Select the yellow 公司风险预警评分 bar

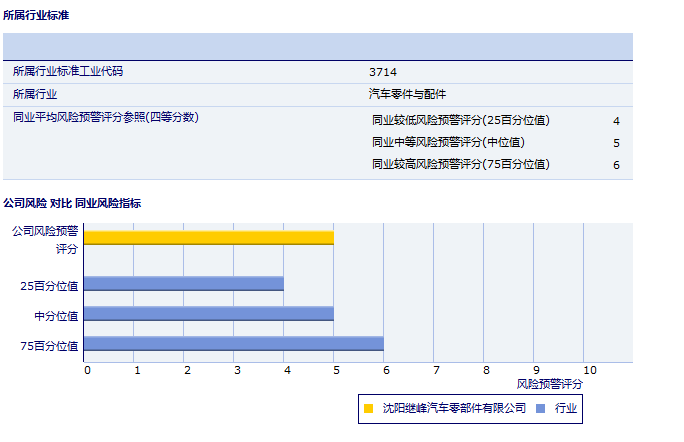208,238
